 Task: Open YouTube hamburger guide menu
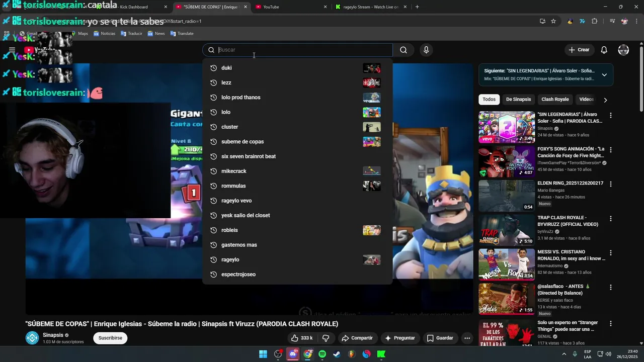[12, 50]
